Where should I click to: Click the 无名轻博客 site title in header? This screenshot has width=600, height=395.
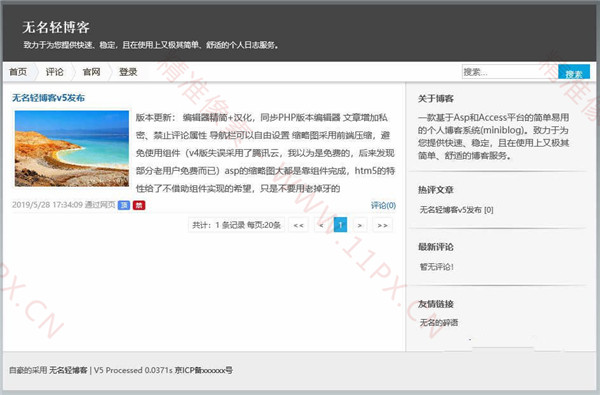56,28
